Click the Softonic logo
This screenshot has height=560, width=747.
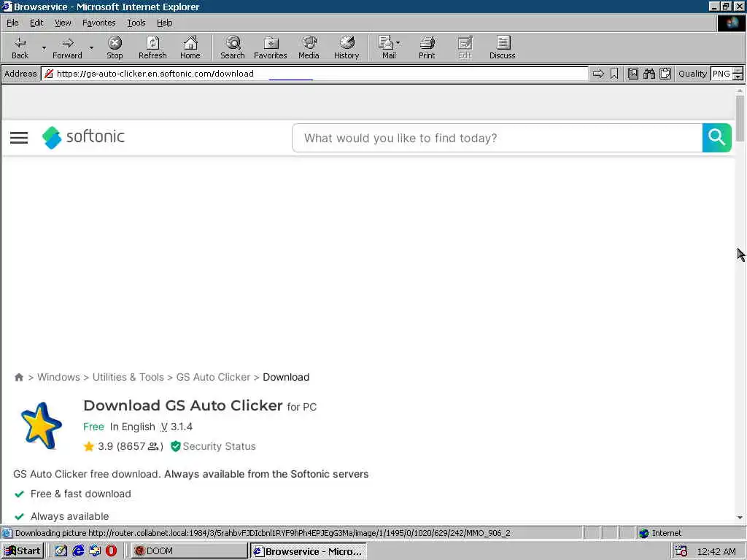point(83,138)
